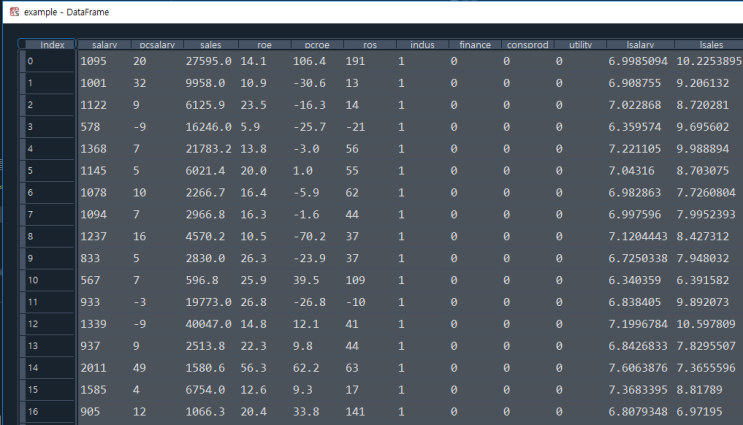
Task: Click the sales column header
Action: (210, 44)
